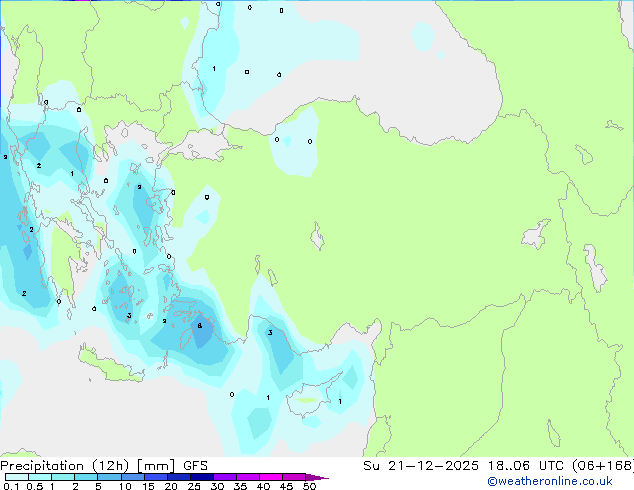
Task: Click the legend swatch between 5 and 10
Action: point(110,477)
